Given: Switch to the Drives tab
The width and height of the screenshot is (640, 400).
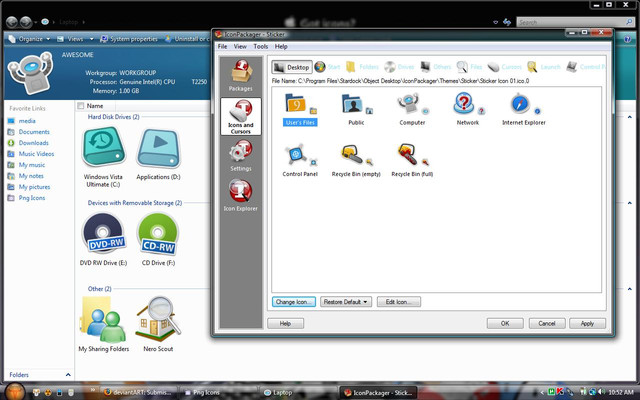Looking at the screenshot, I should pyautogui.click(x=399, y=67).
